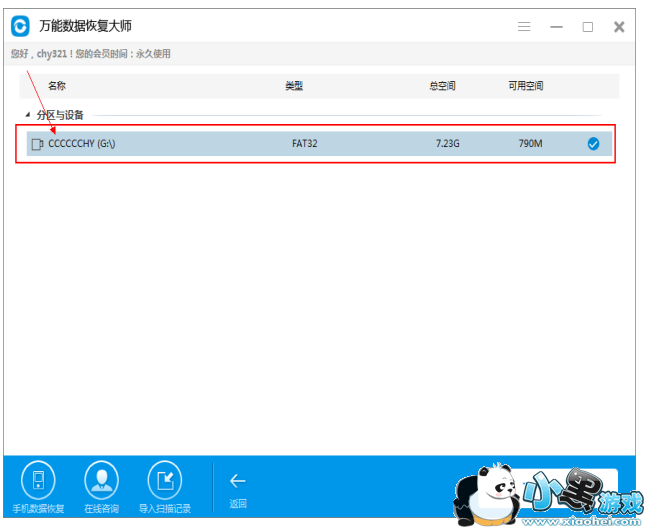Viewport: 645px width, 530px height.
Task: Maximize the data recovery window
Action: click(x=587, y=27)
